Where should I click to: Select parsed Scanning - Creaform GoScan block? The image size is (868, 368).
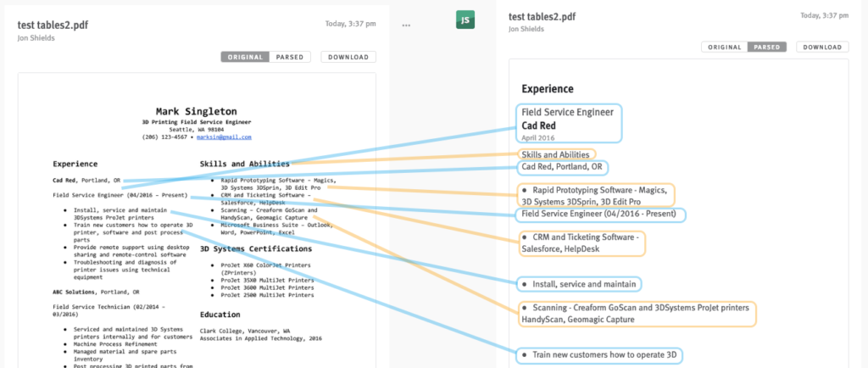[636, 313]
